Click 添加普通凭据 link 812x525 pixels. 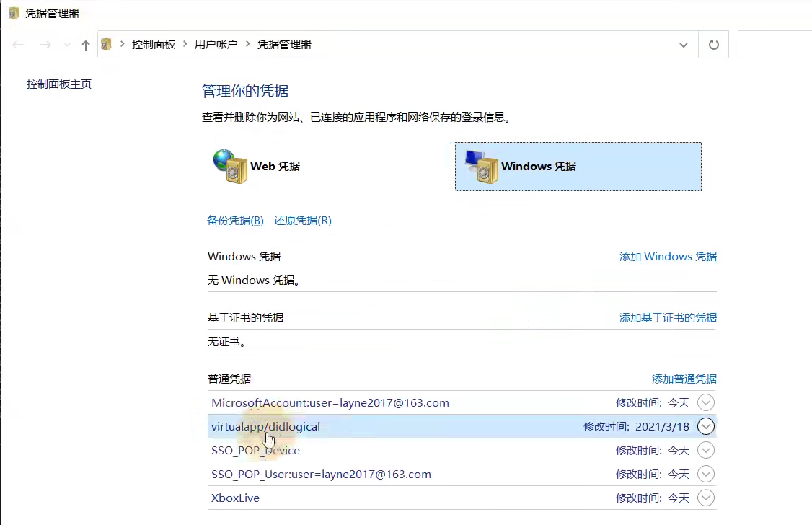tap(684, 379)
